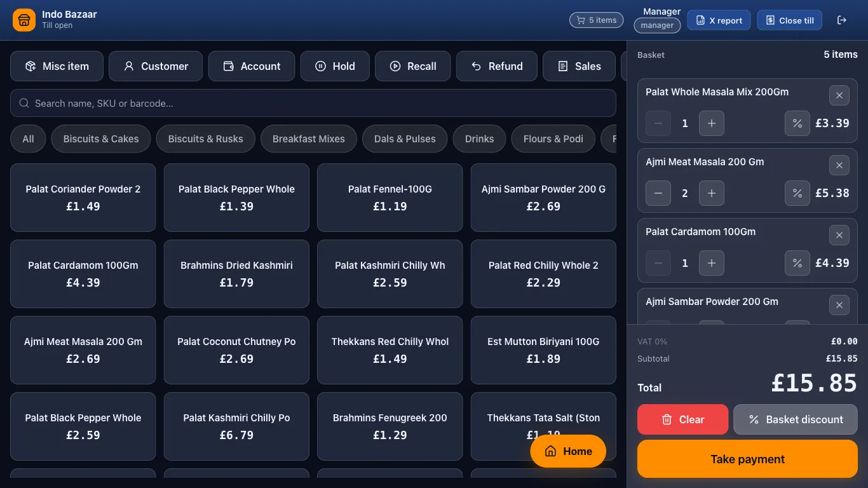The image size is (868, 488).
Task: Click the Close till button
Action: (x=790, y=20)
